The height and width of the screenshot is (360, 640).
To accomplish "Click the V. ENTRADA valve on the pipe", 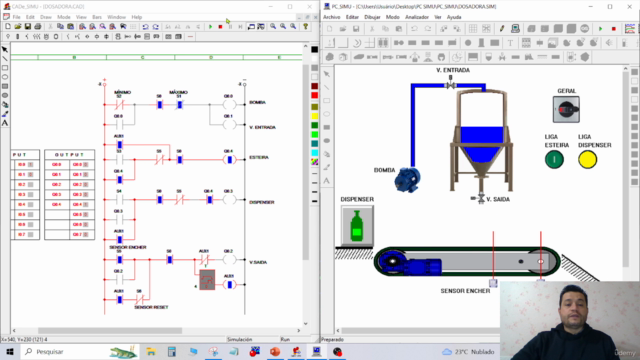I will [450, 84].
